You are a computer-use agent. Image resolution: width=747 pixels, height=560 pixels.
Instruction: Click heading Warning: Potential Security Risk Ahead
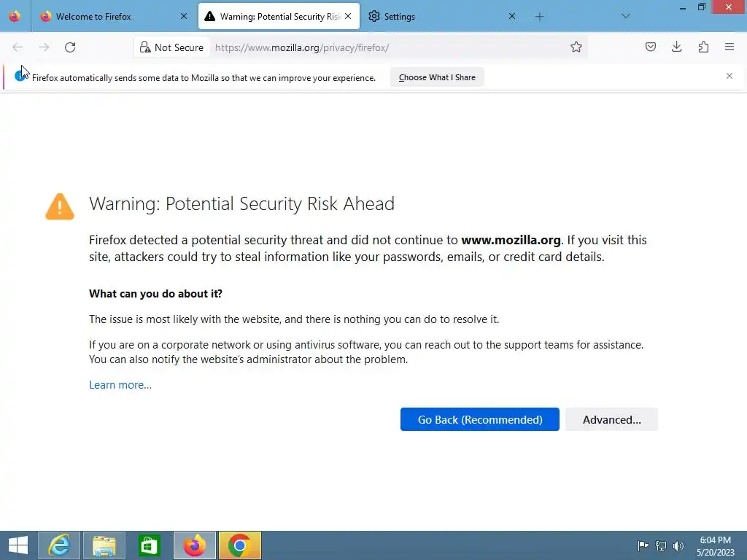coord(241,204)
